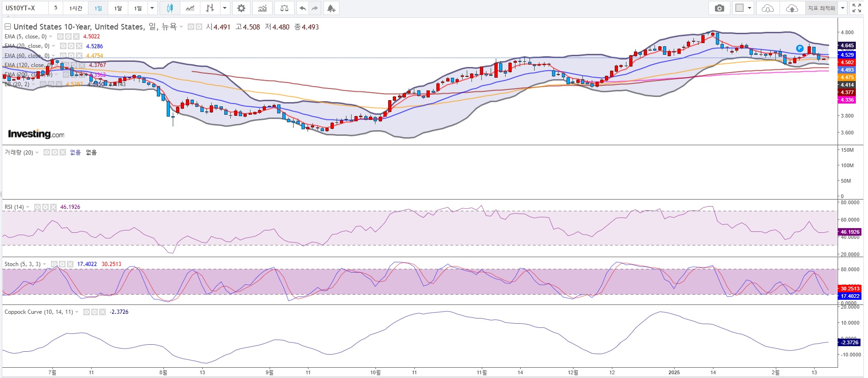
Task: Open settings for the Coppock Curve
Action: [x=95, y=312]
